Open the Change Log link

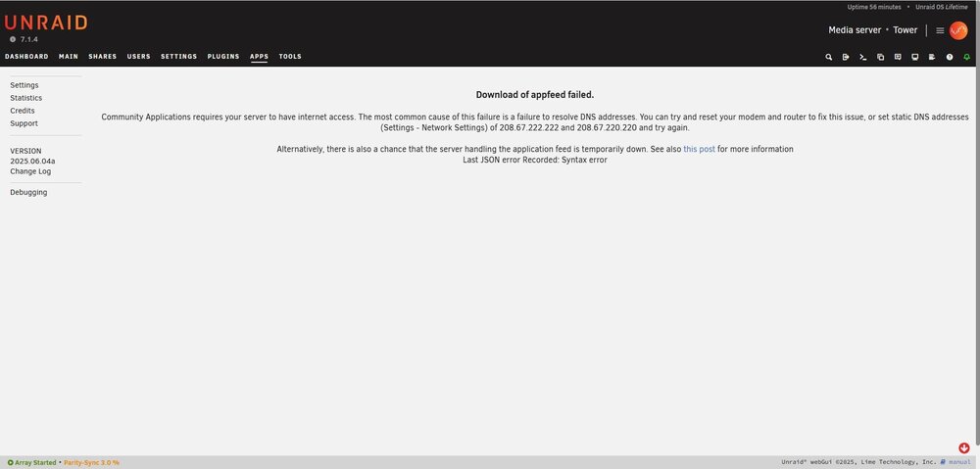tap(30, 171)
